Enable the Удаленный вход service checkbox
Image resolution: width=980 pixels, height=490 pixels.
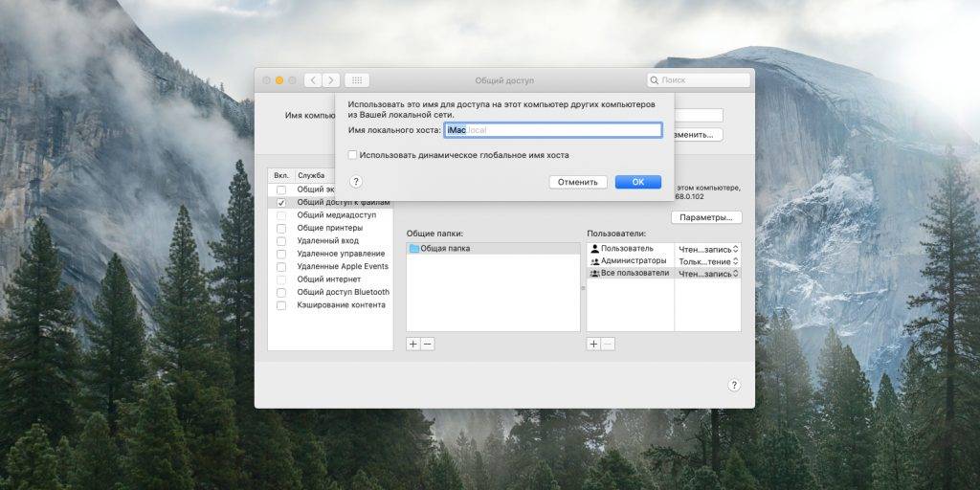coord(281,241)
